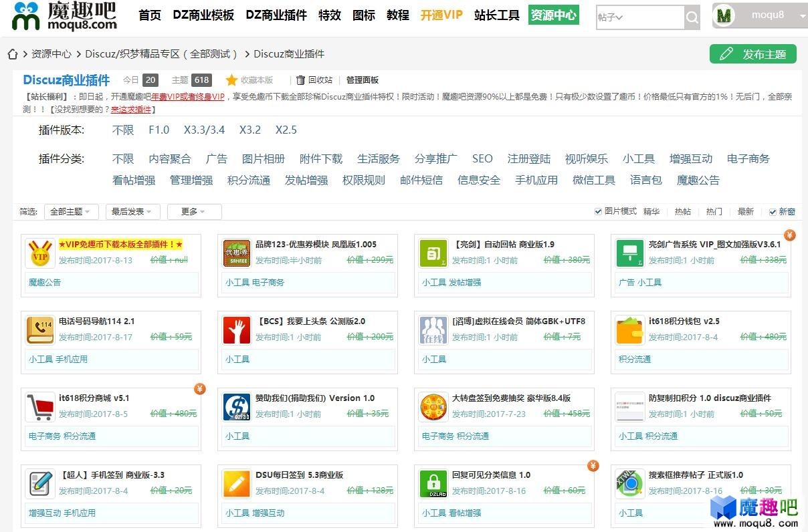Open the recycle bin trash icon

point(300,80)
